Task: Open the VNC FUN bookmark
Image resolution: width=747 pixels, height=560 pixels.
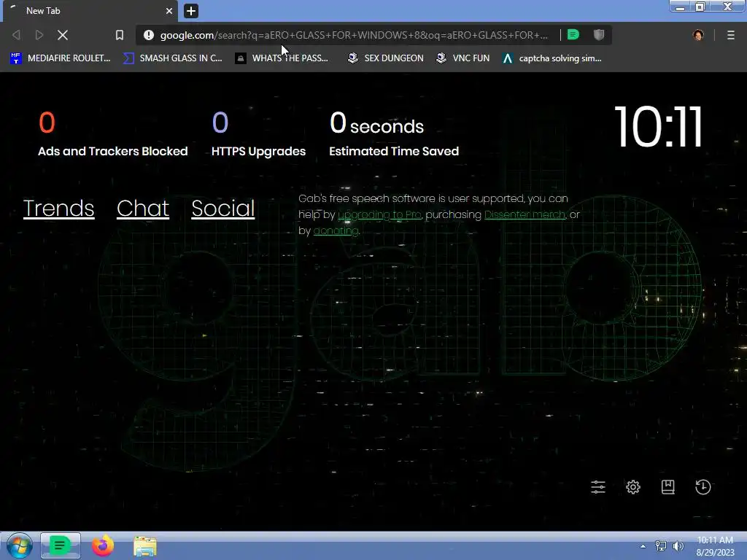Action: [462, 58]
